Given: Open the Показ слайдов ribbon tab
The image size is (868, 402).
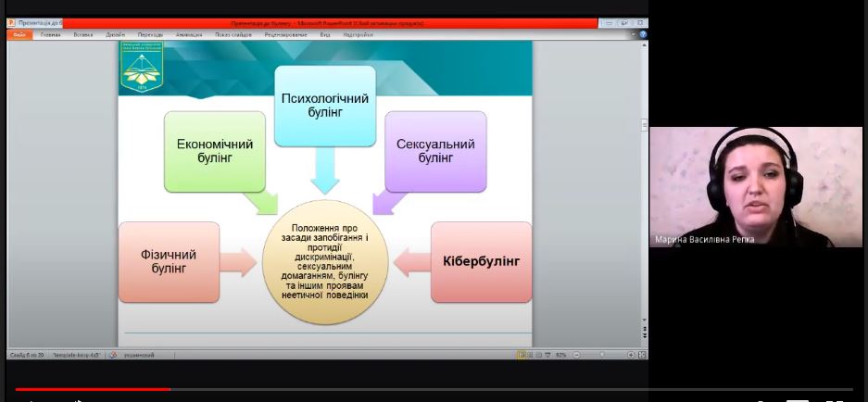Looking at the screenshot, I should [x=233, y=34].
